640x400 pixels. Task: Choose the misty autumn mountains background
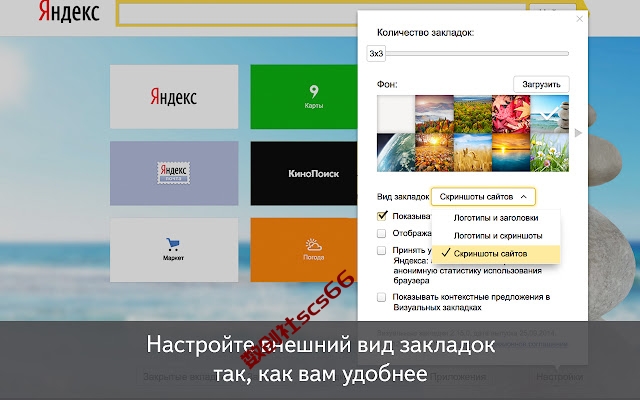point(434,114)
